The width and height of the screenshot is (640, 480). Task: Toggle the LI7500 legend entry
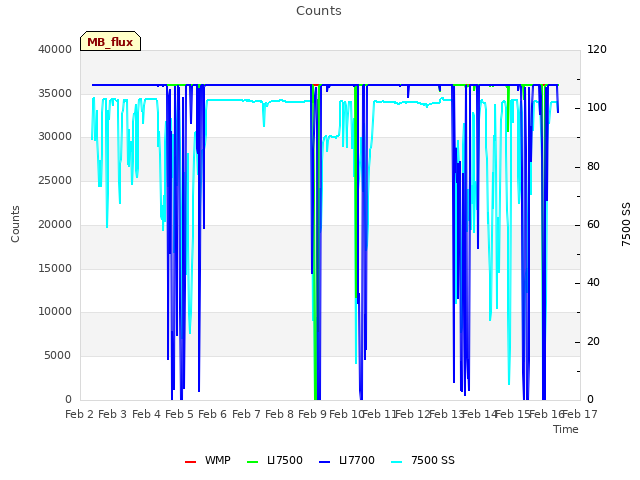pos(275,460)
